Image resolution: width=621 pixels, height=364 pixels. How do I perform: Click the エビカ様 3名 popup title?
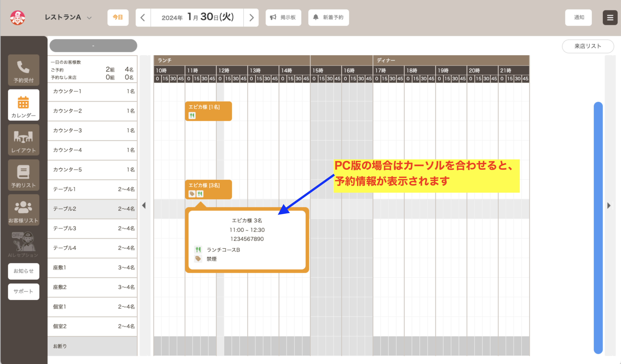(x=247, y=220)
